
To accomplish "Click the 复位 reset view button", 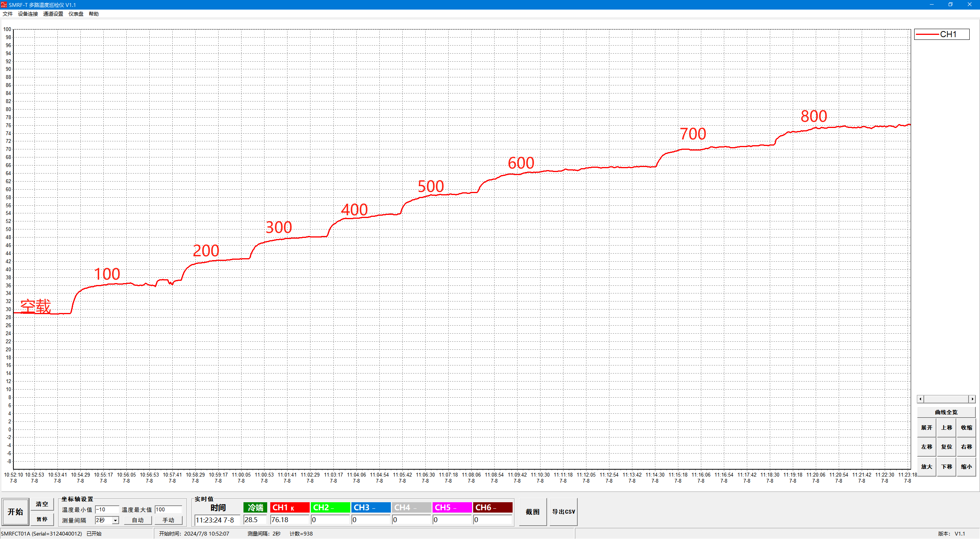I will coord(946,447).
